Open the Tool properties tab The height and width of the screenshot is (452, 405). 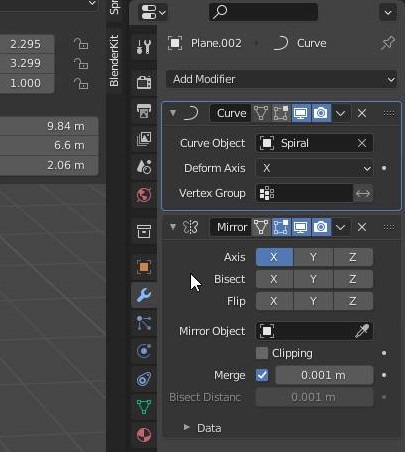144,47
